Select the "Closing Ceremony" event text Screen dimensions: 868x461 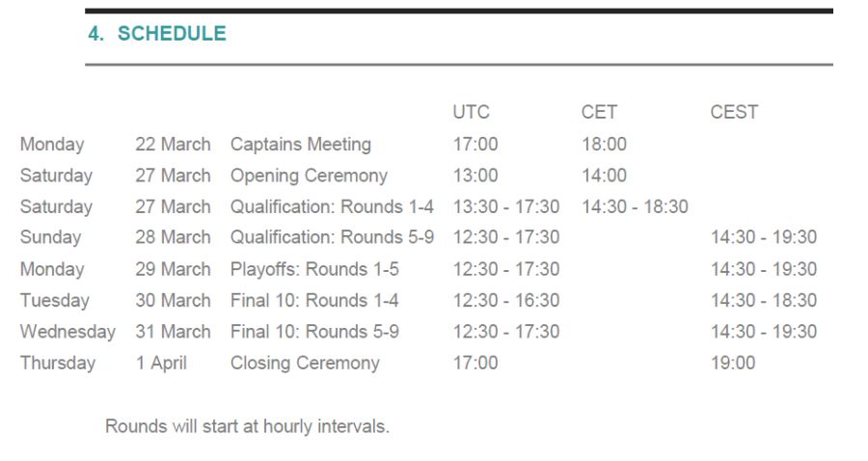pyautogui.click(x=305, y=364)
